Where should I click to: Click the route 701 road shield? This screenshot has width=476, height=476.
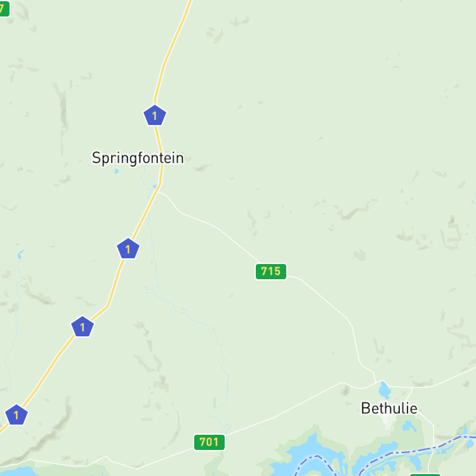pos(209,442)
